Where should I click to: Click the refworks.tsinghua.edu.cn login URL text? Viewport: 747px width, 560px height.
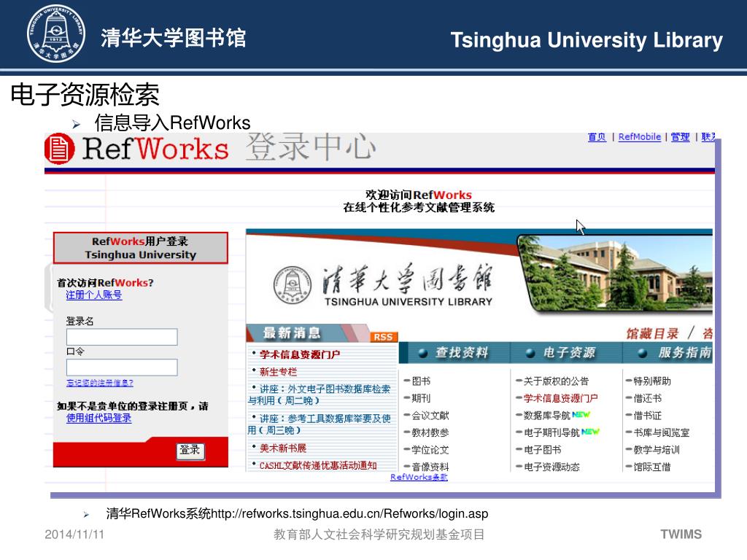[349, 514]
